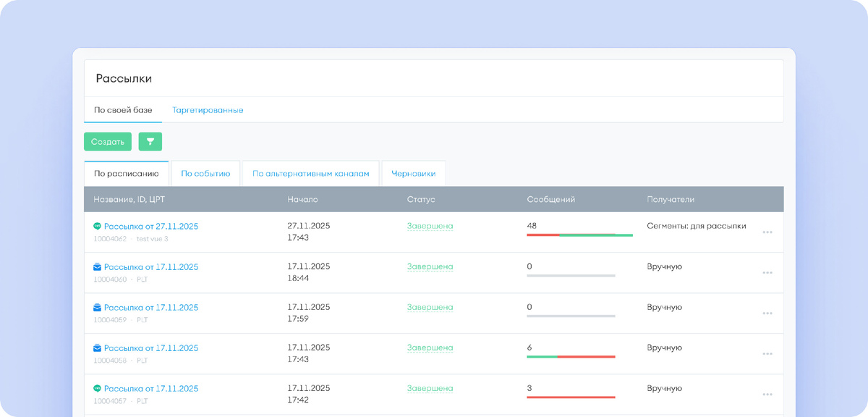
Task: Open the three-dots menu for mailing 10004062
Action: click(x=767, y=232)
